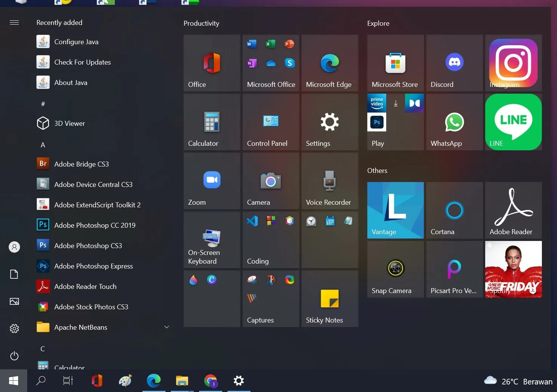This screenshot has width=557, height=392.
Task: Open Picsart Pro tile
Action: [x=455, y=269]
